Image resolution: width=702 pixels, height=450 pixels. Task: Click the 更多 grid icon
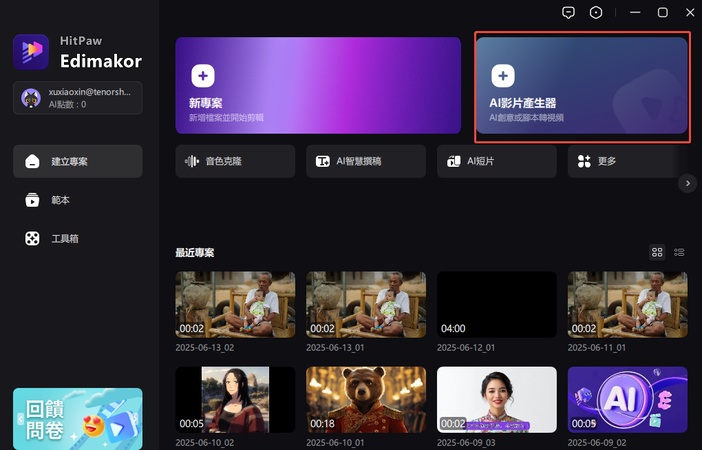pos(584,161)
